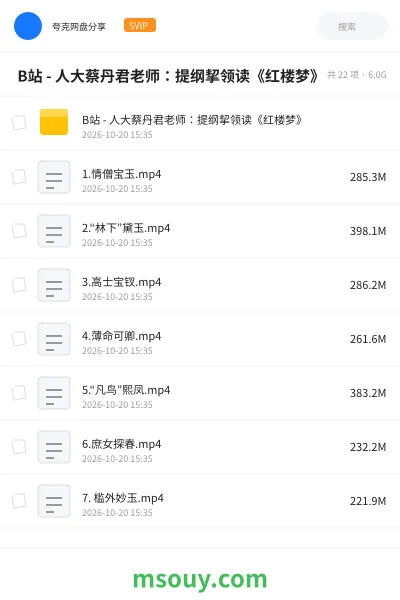Click file icon for 5."凡鸟"熙凤.mp4
The image size is (400, 600).
pos(54,393)
